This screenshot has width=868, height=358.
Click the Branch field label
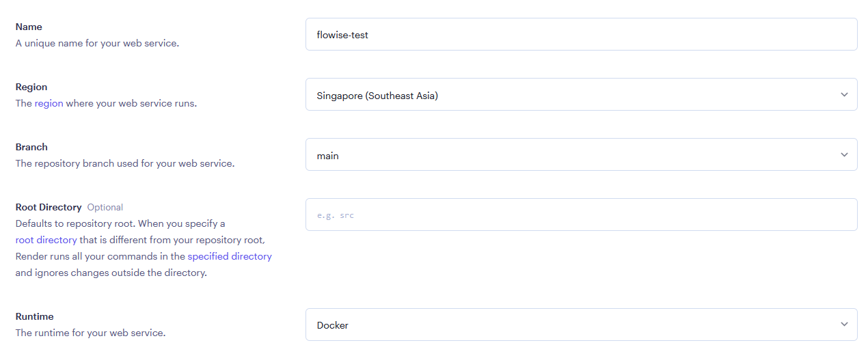coord(31,147)
